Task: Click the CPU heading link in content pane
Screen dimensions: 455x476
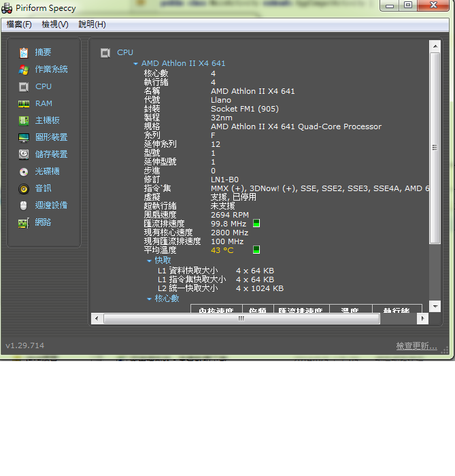Action: click(125, 52)
